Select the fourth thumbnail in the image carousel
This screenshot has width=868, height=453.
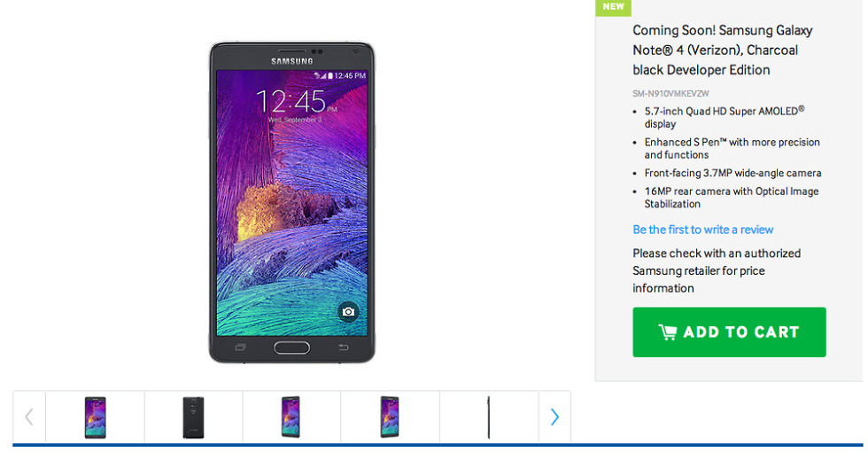390,417
